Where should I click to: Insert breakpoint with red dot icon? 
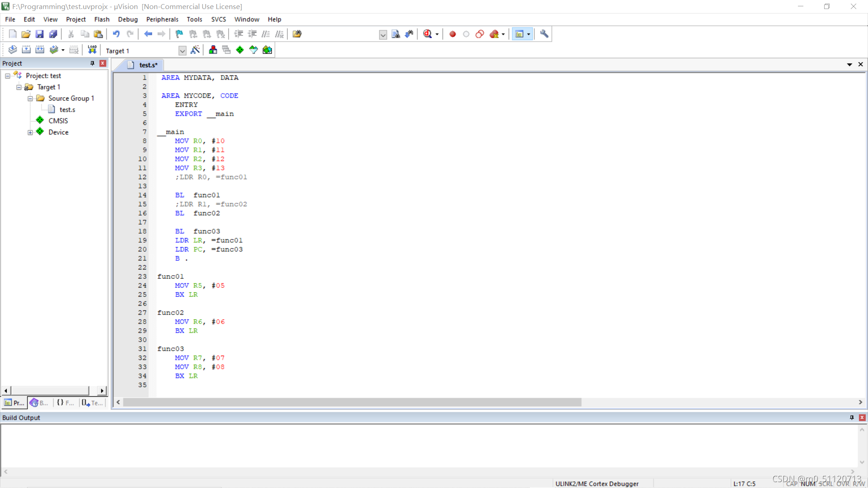tap(453, 34)
